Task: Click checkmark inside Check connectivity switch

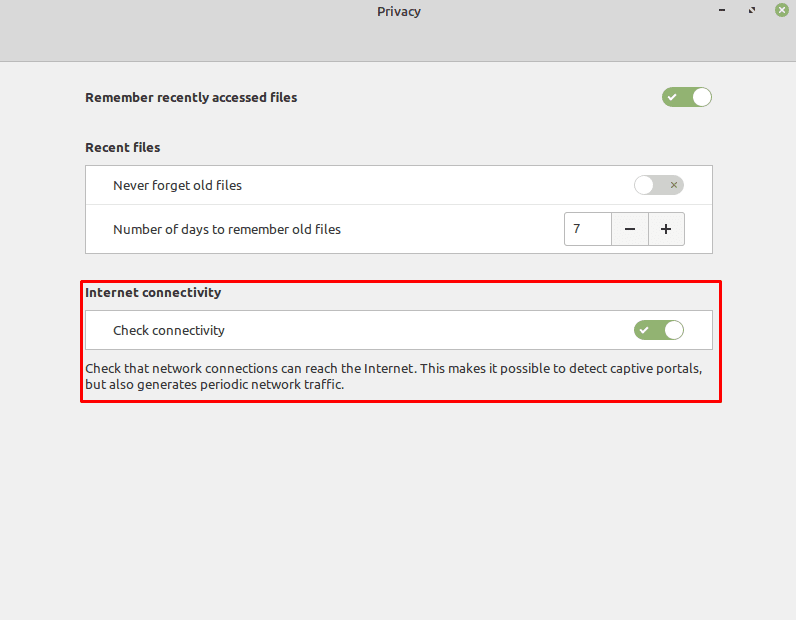Action: [644, 330]
